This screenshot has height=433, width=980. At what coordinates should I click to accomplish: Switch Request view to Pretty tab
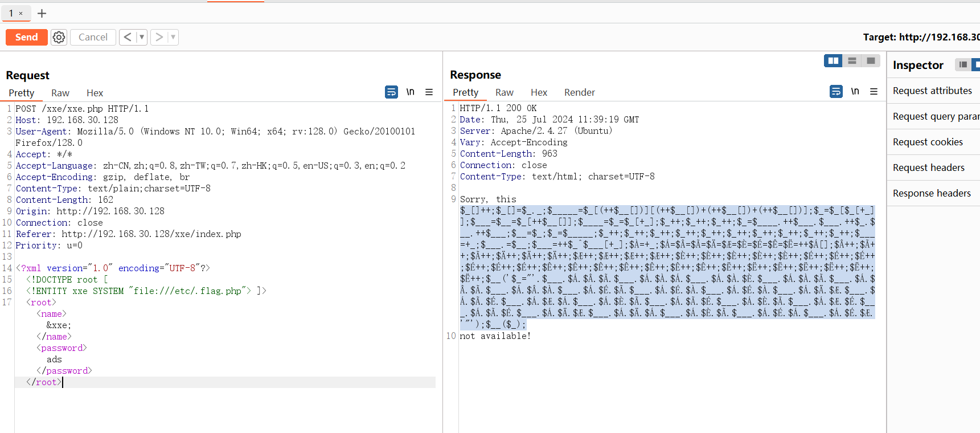click(22, 93)
